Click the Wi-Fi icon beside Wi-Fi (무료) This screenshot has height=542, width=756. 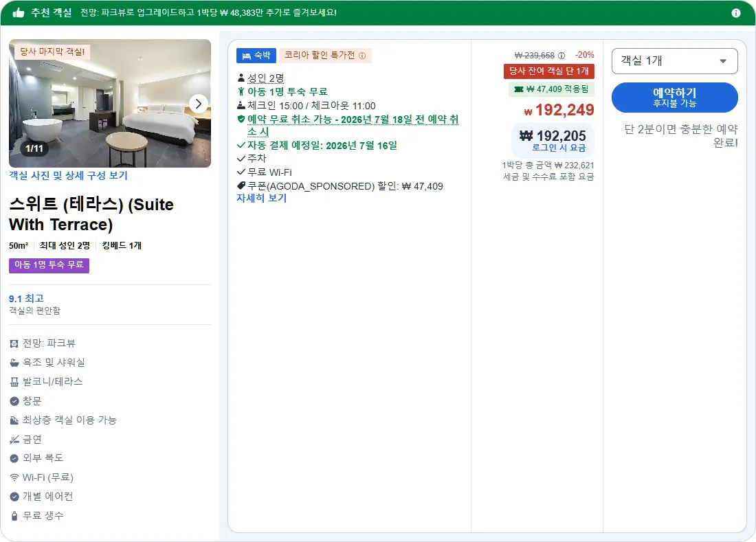14,477
